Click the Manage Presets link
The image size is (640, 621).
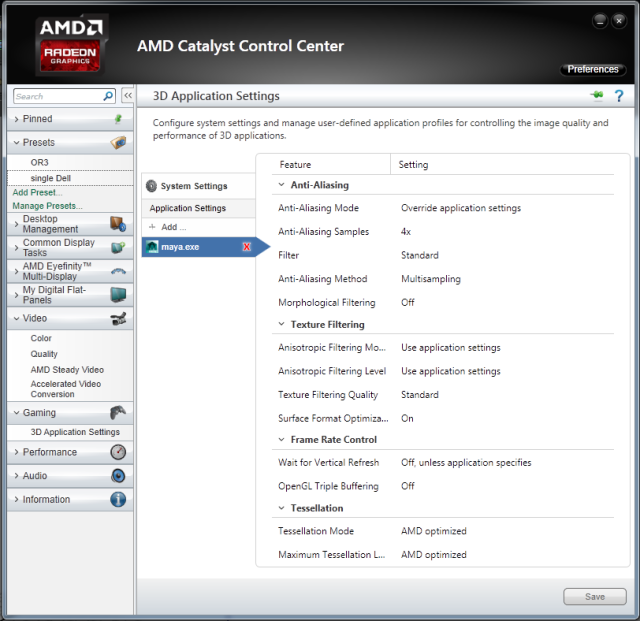coord(47,206)
